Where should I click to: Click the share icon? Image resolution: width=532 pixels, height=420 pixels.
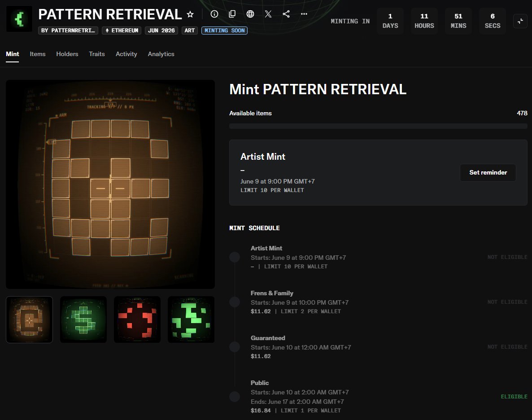coord(286,14)
